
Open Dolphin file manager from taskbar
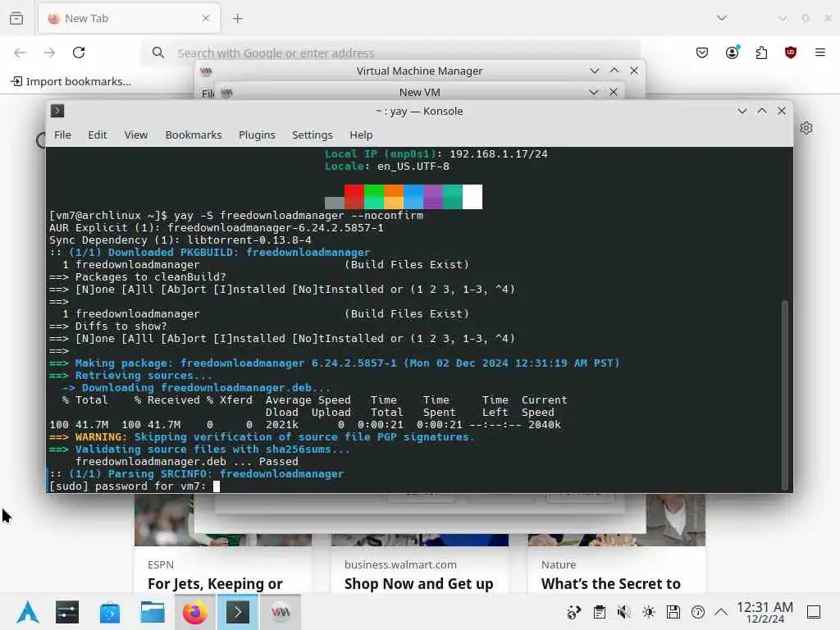152,612
